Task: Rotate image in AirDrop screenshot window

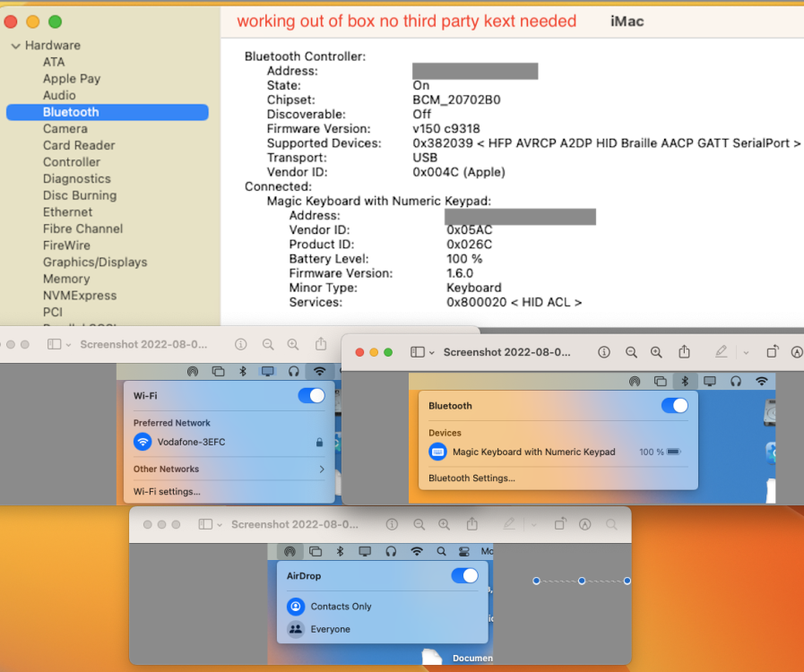Action: [560, 524]
